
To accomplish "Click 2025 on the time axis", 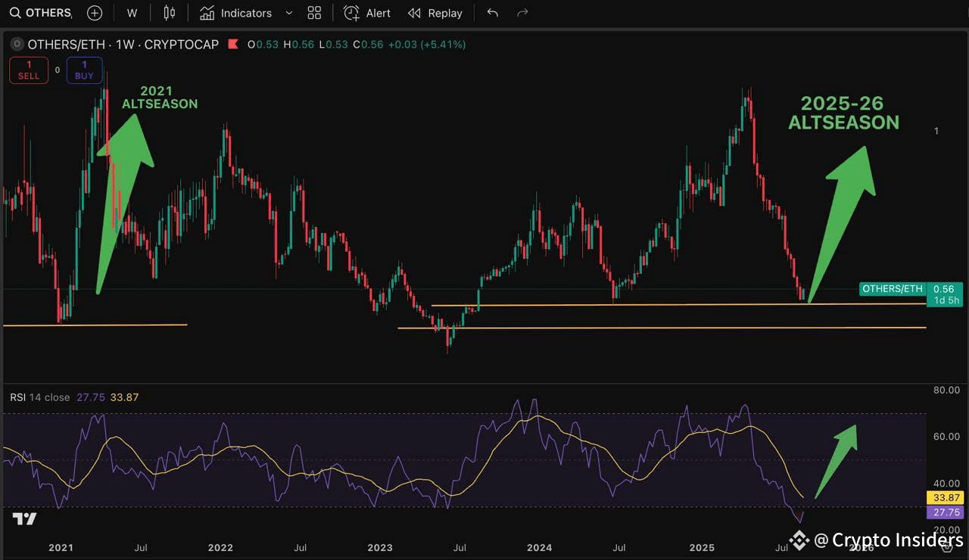I will (x=702, y=547).
